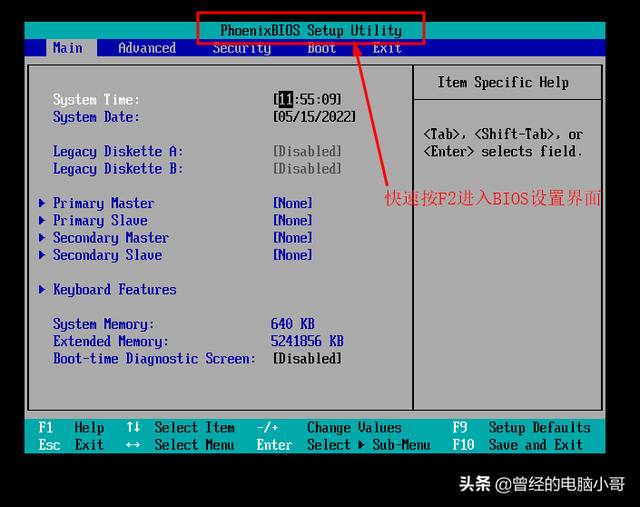Toggle Boot-time Diagnostic Screen Disabled value
Image resolution: width=640 pixels, height=507 pixels.
pos(307,358)
